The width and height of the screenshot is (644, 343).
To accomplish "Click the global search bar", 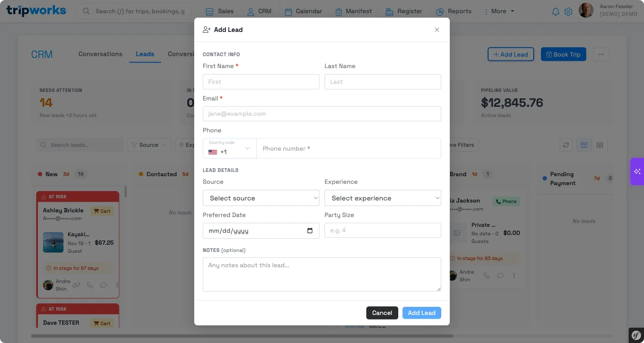I will pos(134,11).
